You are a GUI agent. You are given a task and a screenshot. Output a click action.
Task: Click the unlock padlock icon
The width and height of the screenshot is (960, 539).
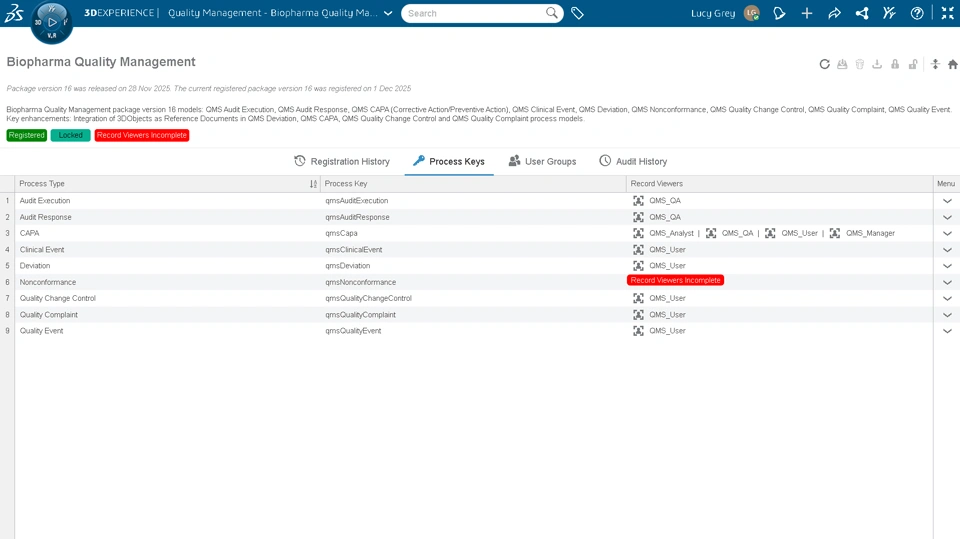coord(913,64)
